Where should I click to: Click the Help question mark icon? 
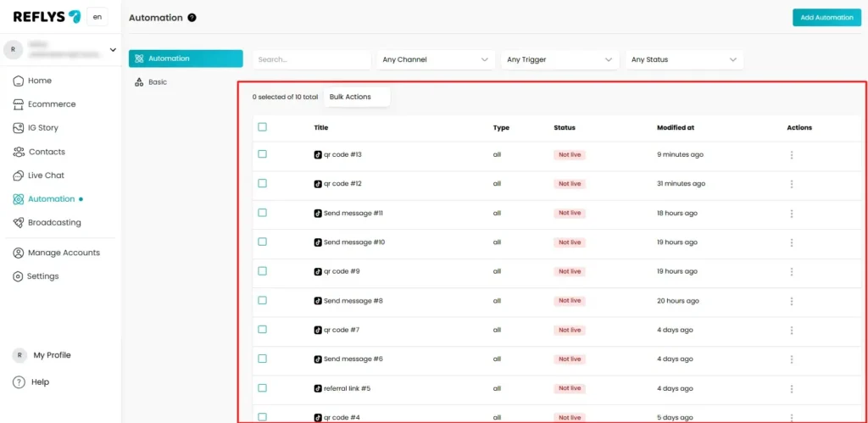click(19, 382)
